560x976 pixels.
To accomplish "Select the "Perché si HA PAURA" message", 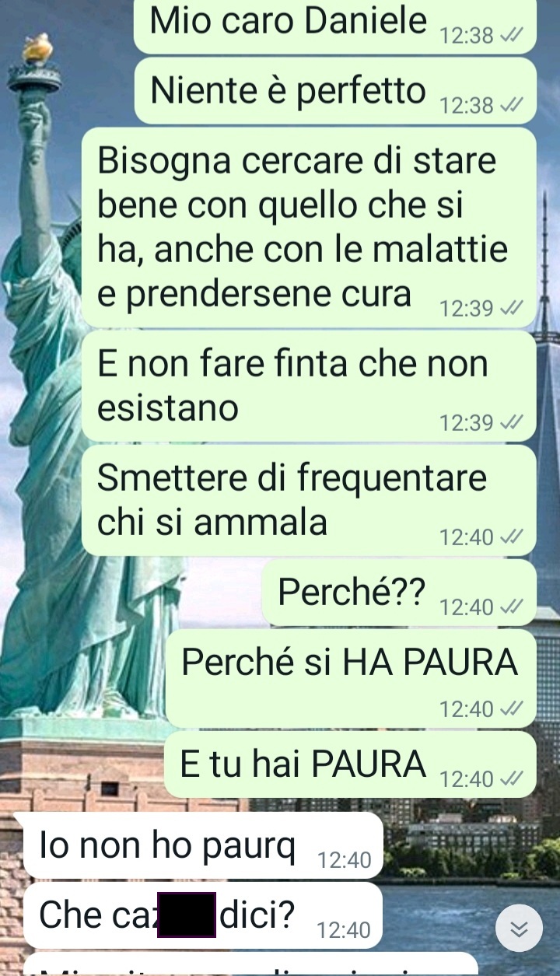I will tap(351, 678).
